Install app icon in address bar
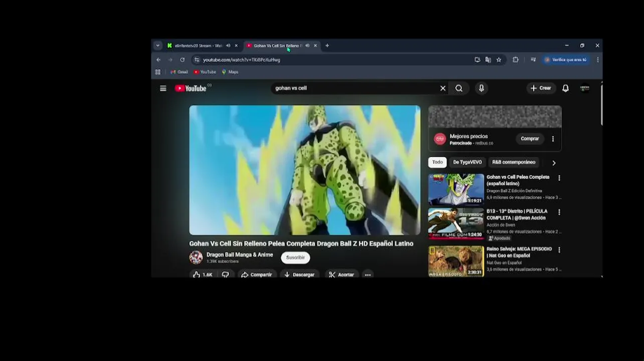644x361 pixels. tap(477, 60)
